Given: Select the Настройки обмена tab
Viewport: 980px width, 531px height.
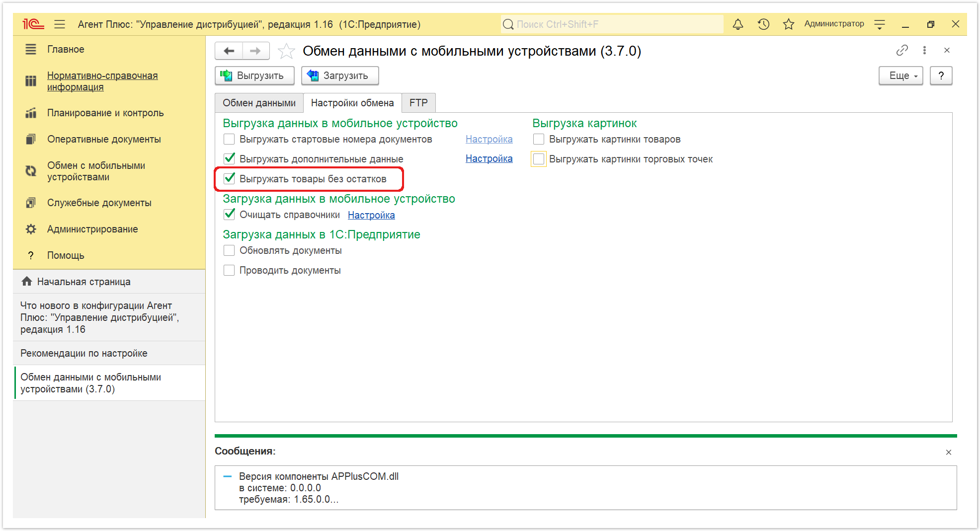Looking at the screenshot, I should (x=352, y=103).
